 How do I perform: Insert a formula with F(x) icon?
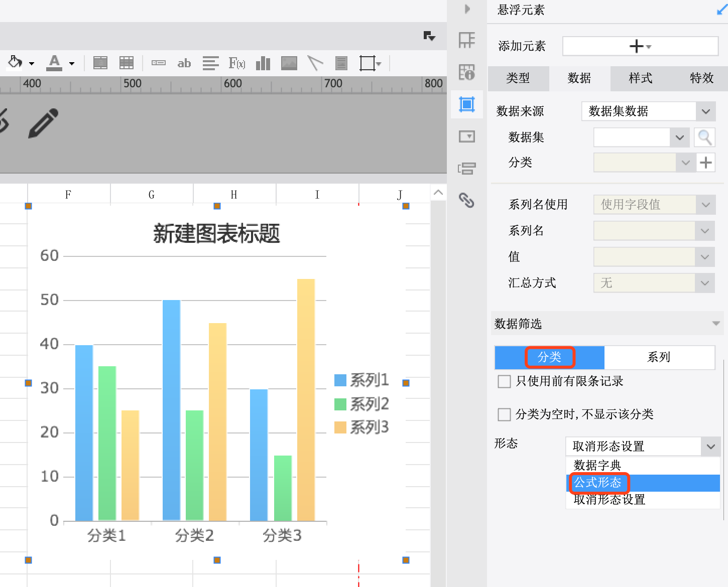coord(237,63)
